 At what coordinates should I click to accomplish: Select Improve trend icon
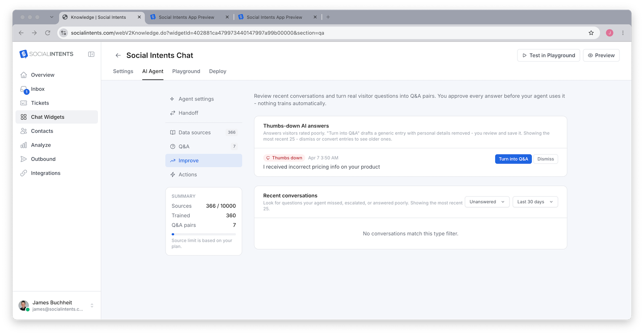[x=173, y=161]
